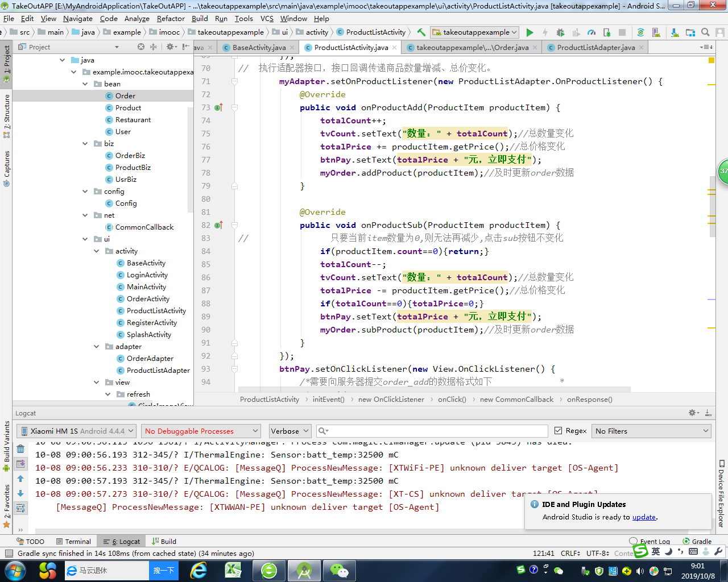This screenshot has width=728, height=582.
Task: Open the Project panel settings gear
Action: point(170,47)
